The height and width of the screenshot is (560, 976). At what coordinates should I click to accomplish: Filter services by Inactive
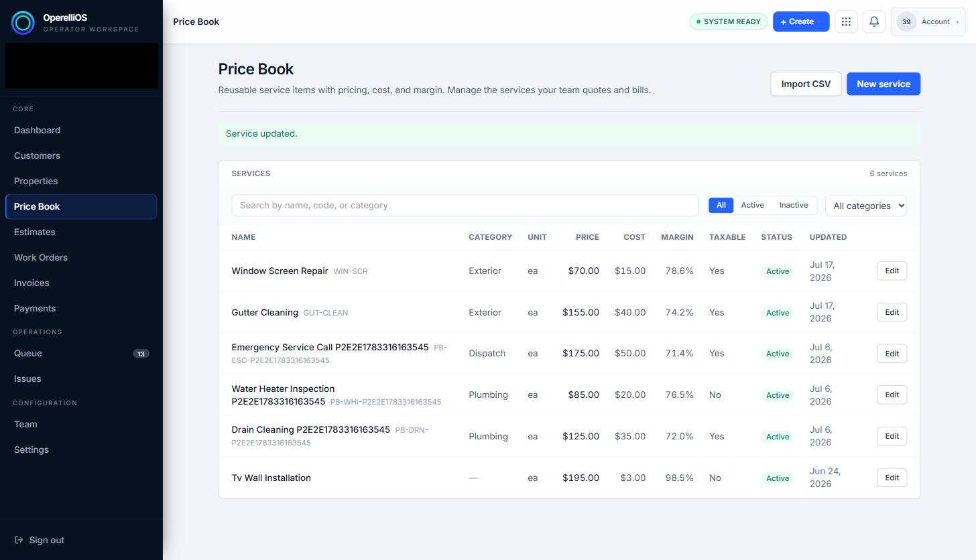click(793, 205)
